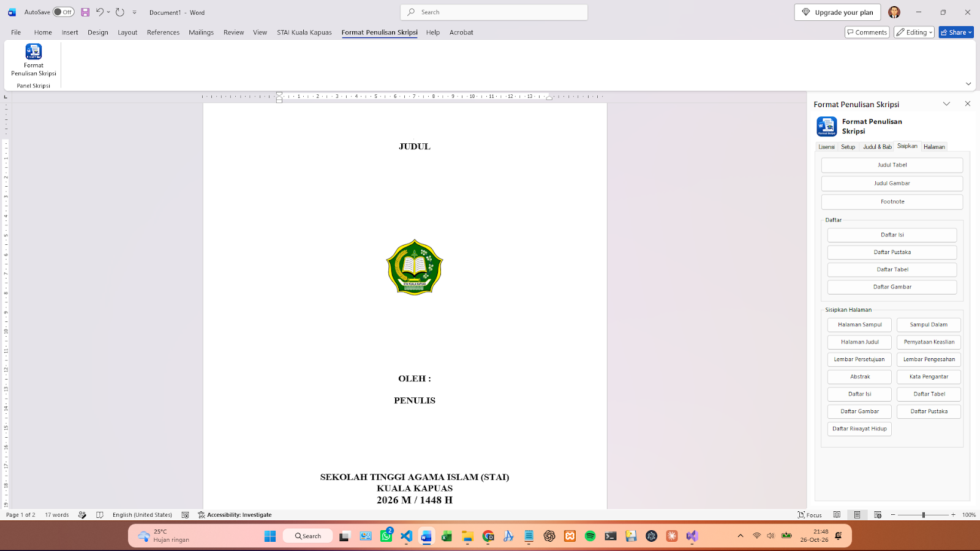
Task: Close the Format Penulisan Skripsi pane
Action: (968, 104)
